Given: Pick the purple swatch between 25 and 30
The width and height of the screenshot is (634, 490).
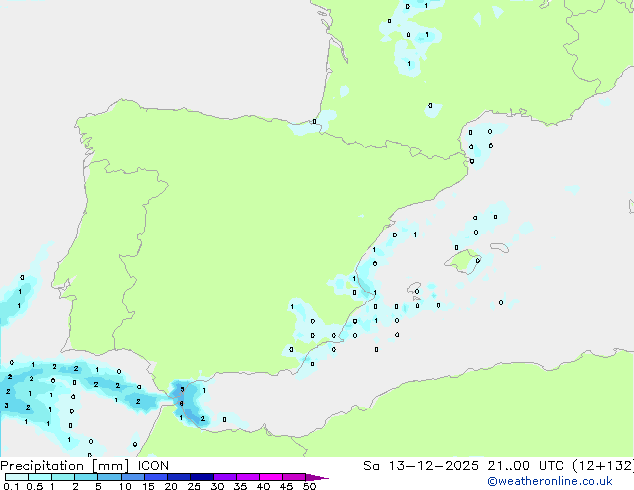Looking at the screenshot, I should point(202,477).
